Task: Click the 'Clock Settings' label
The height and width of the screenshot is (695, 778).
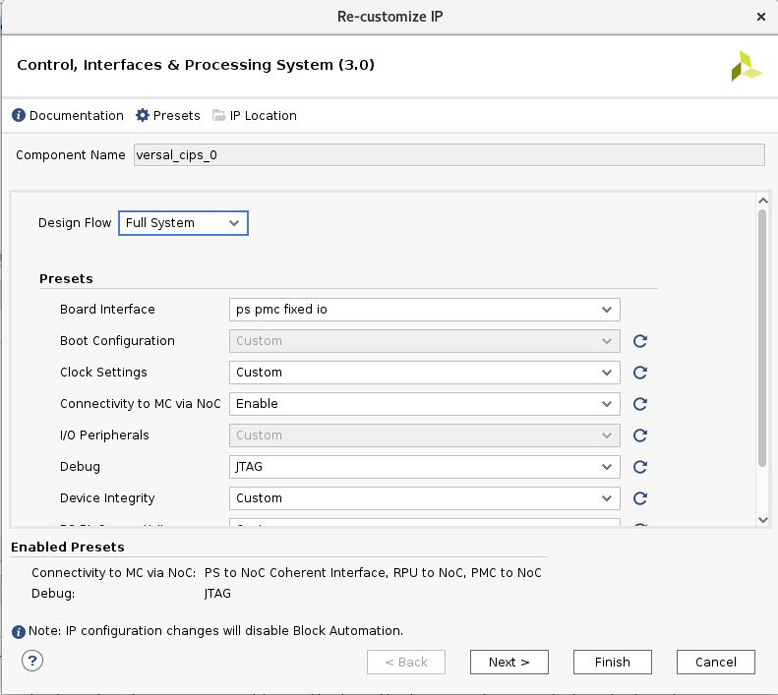Action: click(x=104, y=372)
